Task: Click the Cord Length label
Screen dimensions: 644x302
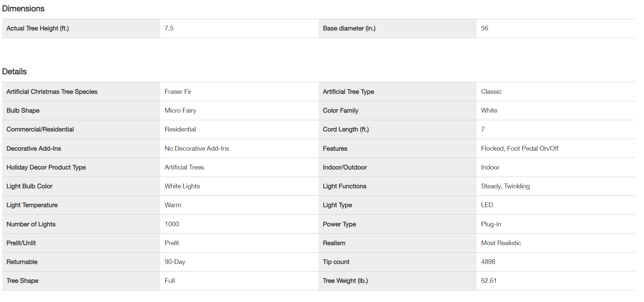Action: click(346, 129)
